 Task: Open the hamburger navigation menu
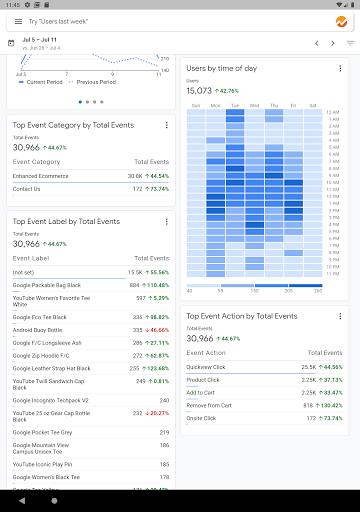click(x=18, y=22)
